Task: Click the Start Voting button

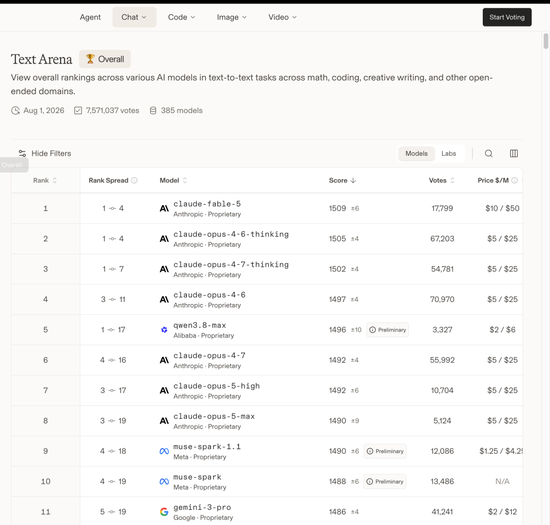Action: 507,17
